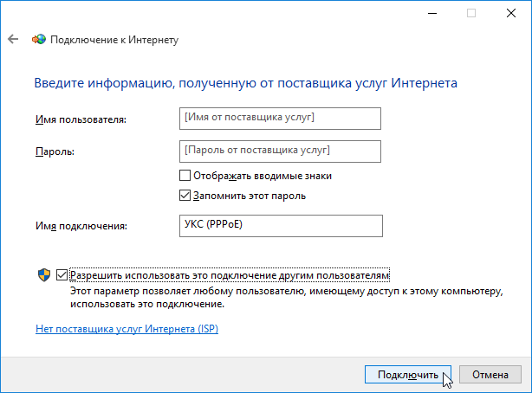Click the Отмена button
Screen dimensions: 532x393
click(490, 375)
